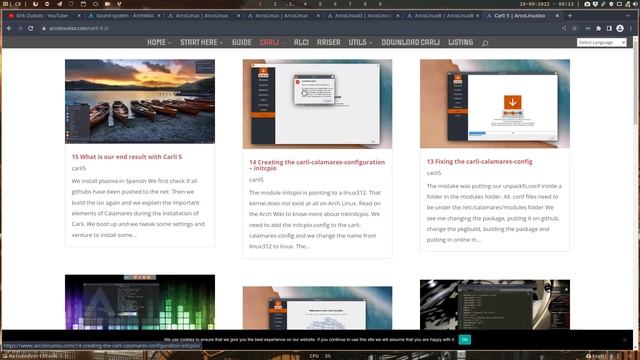Open the Select Language dropdown
640x360 pixels.
click(x=601, y=42)
